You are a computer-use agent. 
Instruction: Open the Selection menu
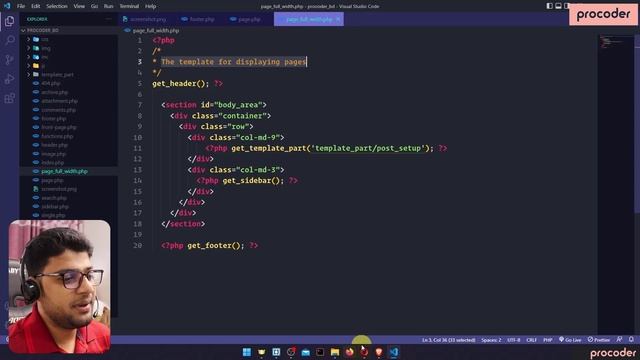[57, 6]
